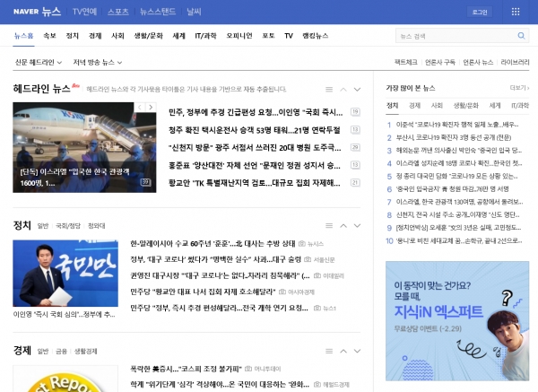
Task: Open the 언론사 구독 link
Action: tap(440, 62)
